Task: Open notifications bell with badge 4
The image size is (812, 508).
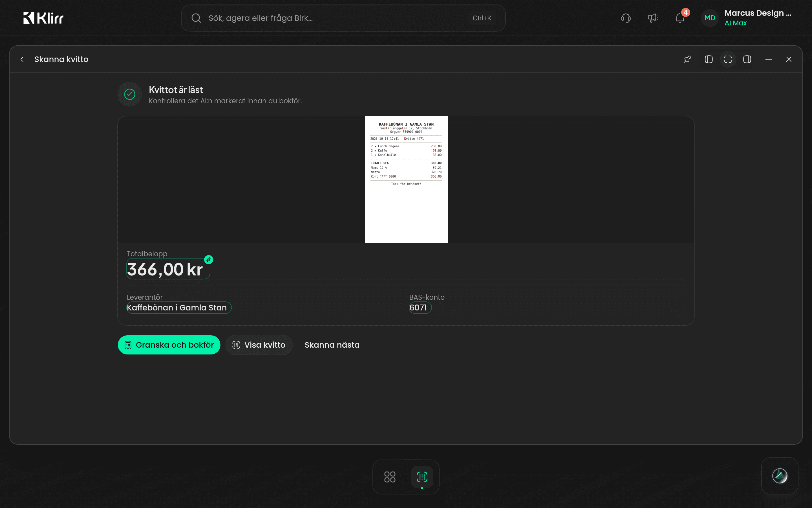Action: pyautogui.click(x=680, y=18)
